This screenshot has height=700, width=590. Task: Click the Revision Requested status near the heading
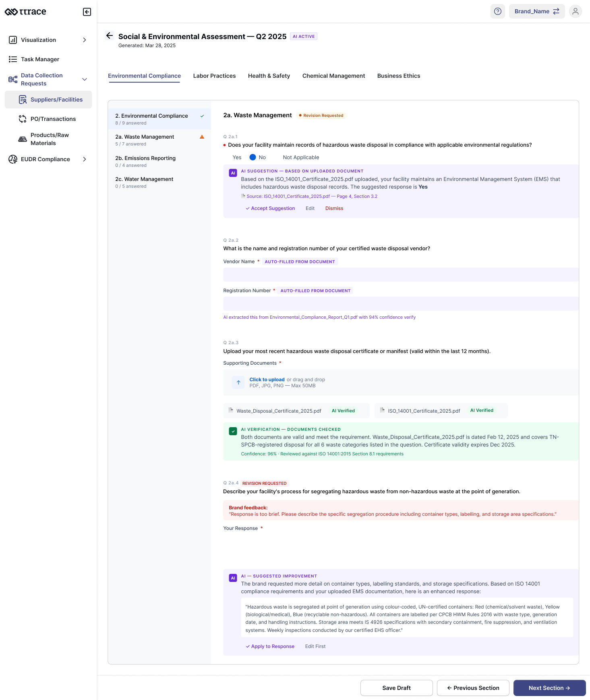click(x=321, y=115)
